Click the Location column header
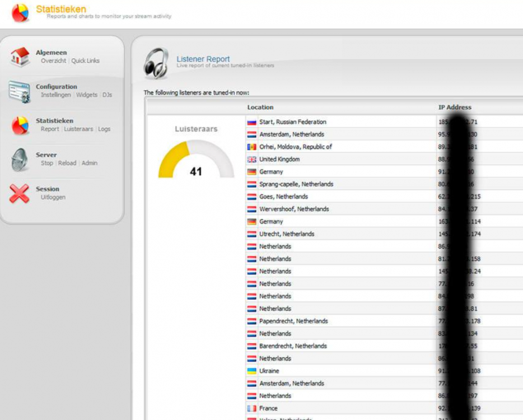This screenshot has height=420, width=523. 260,108
